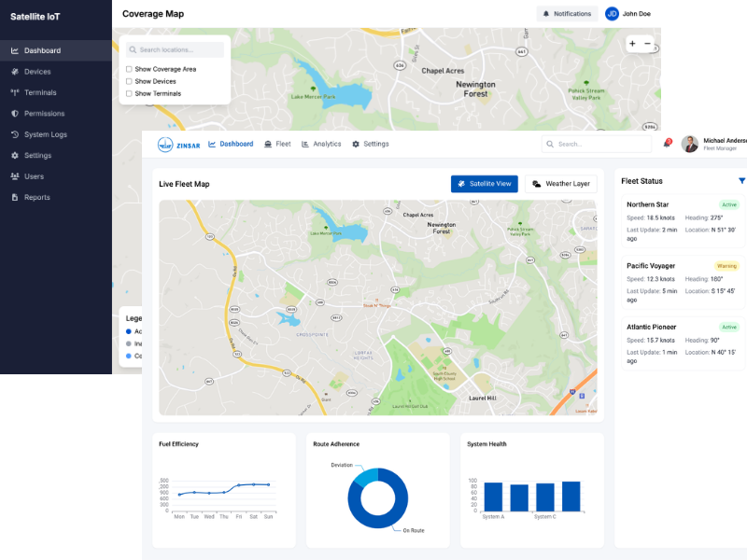Click the blue legend dot in Coverage Map
The height and width of the screenshot is (560, 747).
click(x=129, y=331)
